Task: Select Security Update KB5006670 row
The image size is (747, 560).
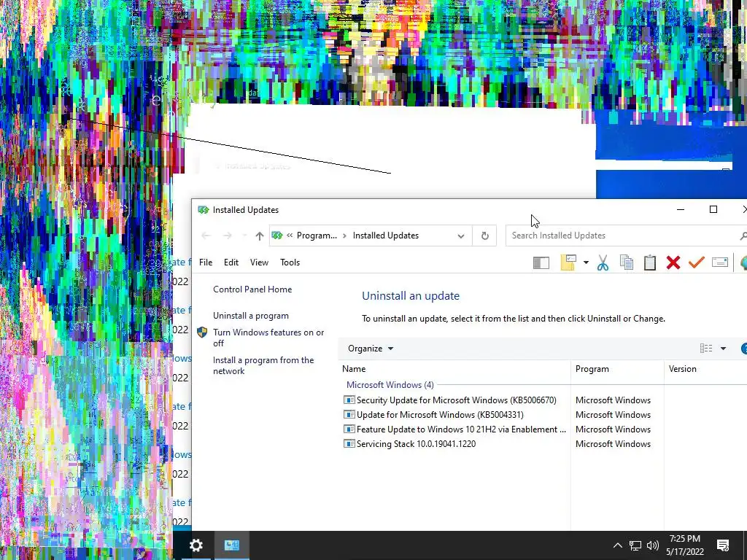Action: tap(544, 400)
